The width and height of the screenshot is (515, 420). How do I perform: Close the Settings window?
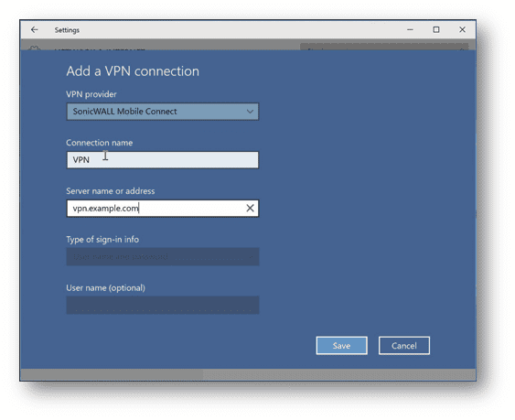coord(463,29)
